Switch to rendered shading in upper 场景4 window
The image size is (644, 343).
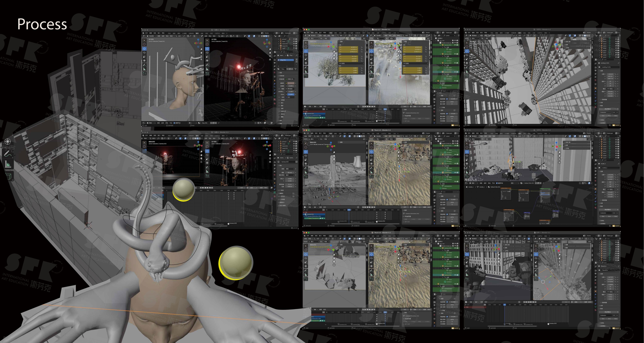[x=268, y=36]
